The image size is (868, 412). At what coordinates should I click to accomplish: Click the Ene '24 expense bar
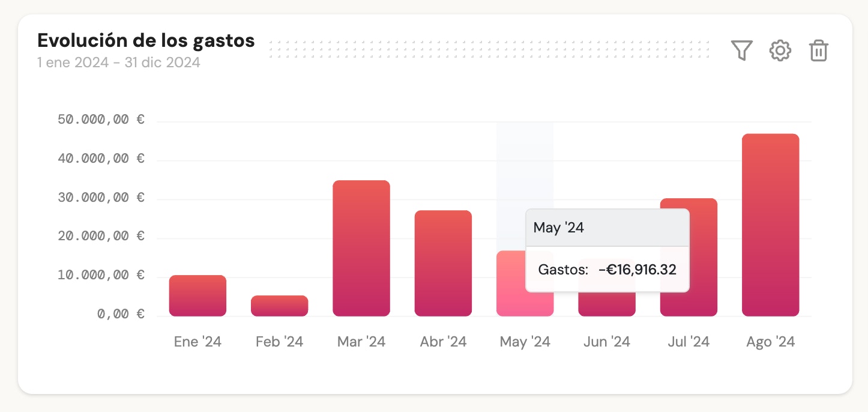tap(197, 295)
